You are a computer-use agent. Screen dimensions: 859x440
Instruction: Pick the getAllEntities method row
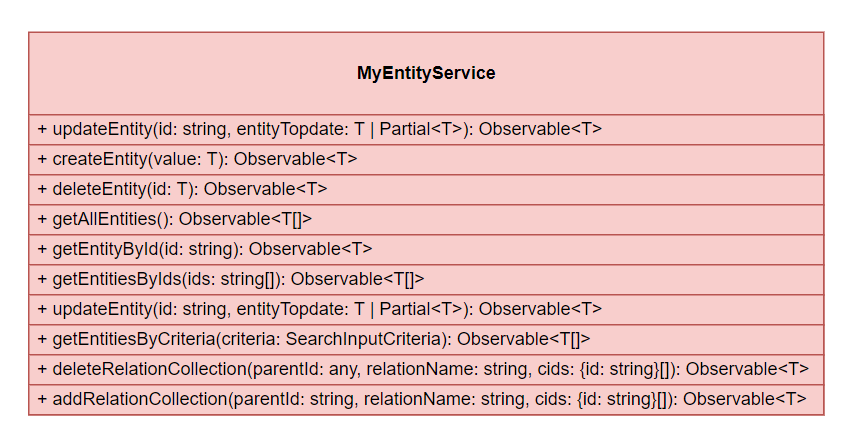[x=426, y=219]
